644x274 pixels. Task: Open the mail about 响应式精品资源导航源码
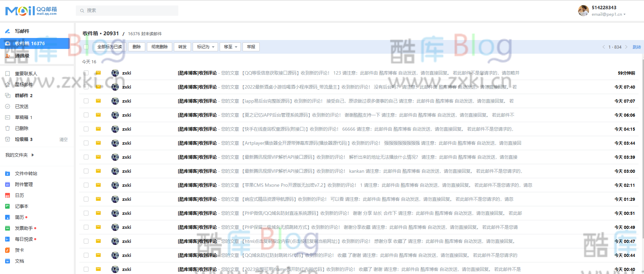[359, 199]
